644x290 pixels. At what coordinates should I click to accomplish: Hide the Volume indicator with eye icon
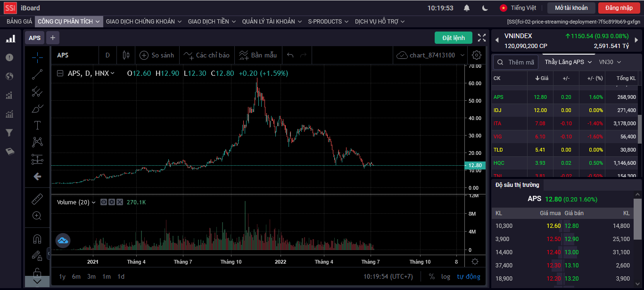[104, 202]
